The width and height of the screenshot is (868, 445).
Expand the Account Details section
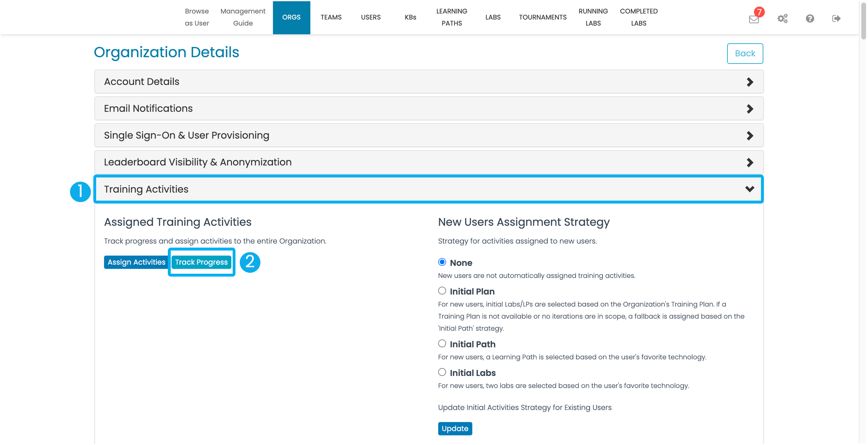[x=429, y=82]
